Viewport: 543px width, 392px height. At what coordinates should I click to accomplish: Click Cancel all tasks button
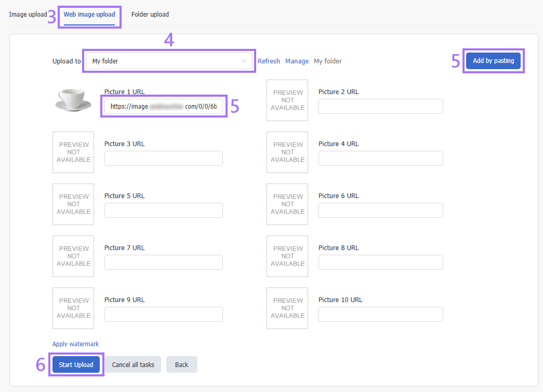(x=133, y=365)
